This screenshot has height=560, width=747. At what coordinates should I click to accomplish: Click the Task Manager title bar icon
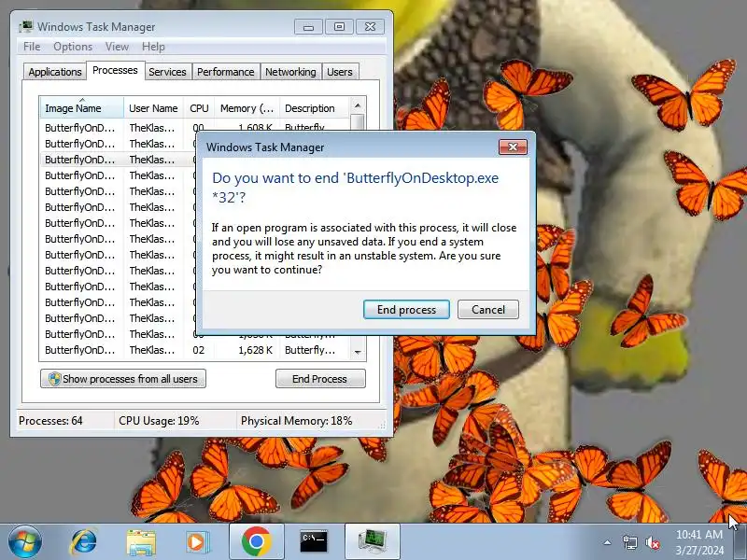(x=26, y=26)
